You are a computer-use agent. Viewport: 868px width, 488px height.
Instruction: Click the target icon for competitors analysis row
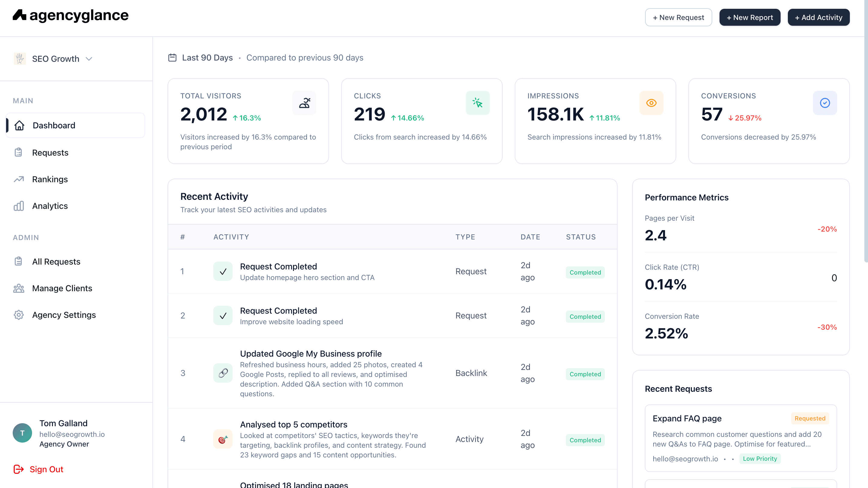[223, 439]
